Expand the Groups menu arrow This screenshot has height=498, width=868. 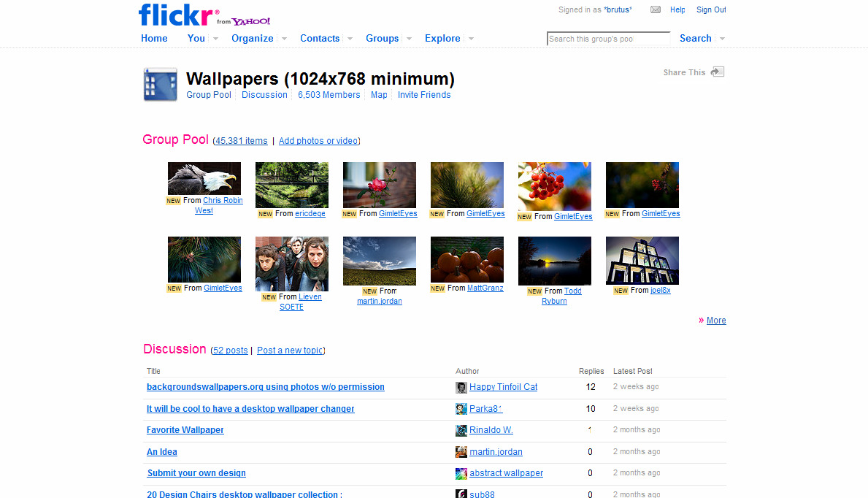tap(409, 39)
